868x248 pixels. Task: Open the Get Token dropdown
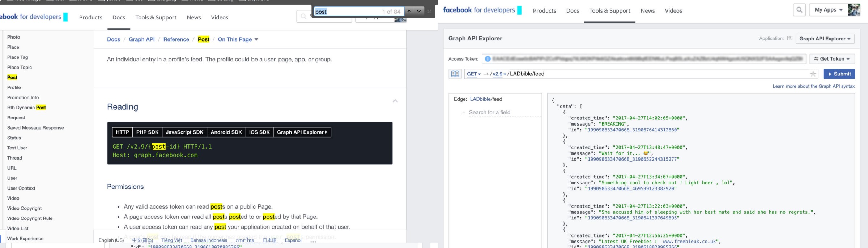pos(832,59)
